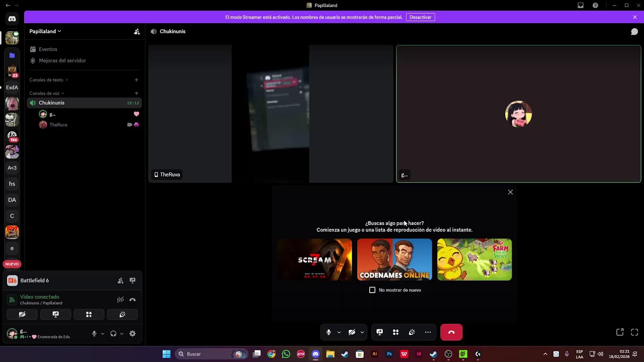Viewport: 644px width, 362px height.
Task: Close the activity suggestions panel
Action: coord(510,192)
